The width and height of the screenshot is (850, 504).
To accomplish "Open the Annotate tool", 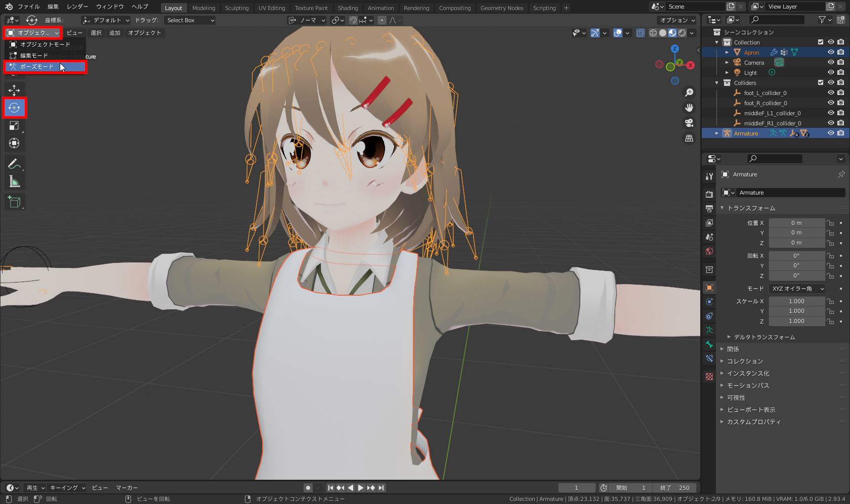I will tap(14, 163).
